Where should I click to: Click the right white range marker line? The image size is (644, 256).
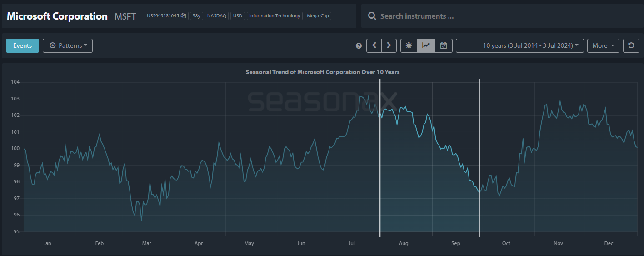[479, 158]
